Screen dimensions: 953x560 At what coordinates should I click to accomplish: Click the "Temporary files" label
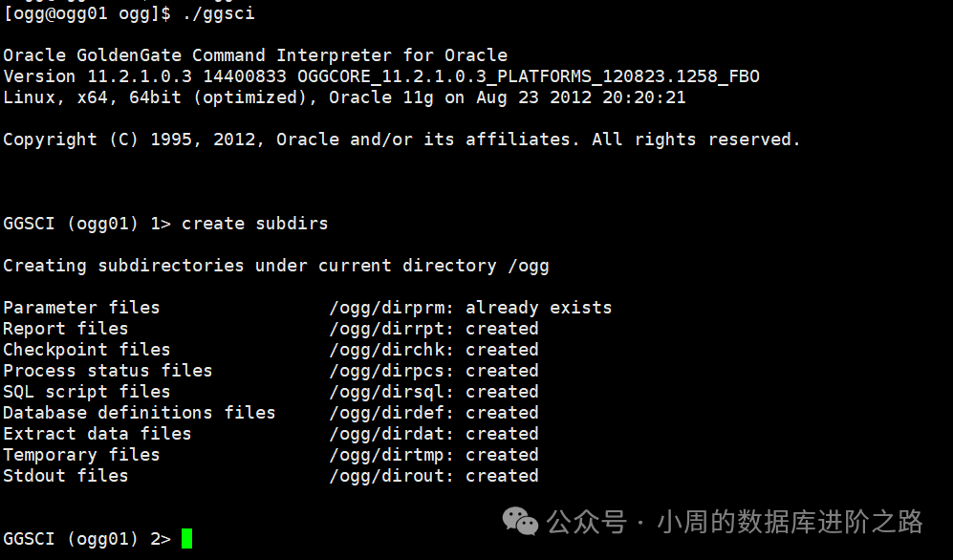pos(81,455)
